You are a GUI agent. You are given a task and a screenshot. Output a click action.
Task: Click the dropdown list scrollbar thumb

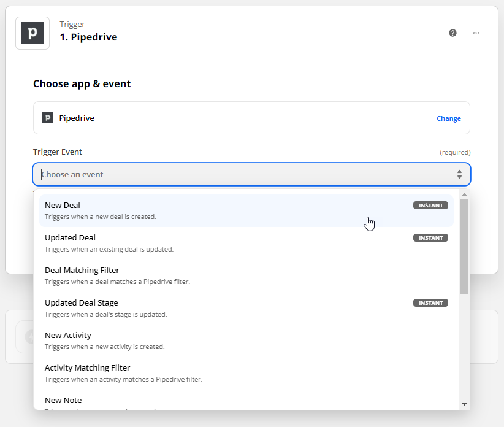coord(464,245)
